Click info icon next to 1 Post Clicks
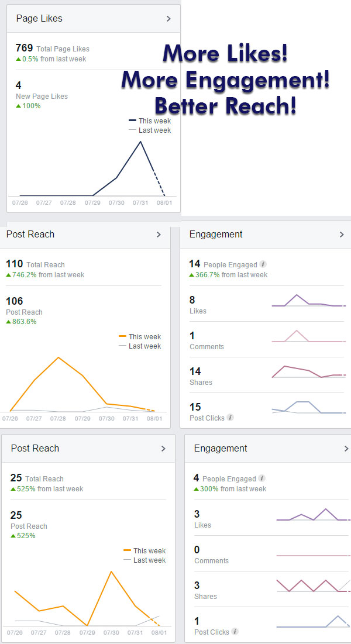 tap(235, 632)
